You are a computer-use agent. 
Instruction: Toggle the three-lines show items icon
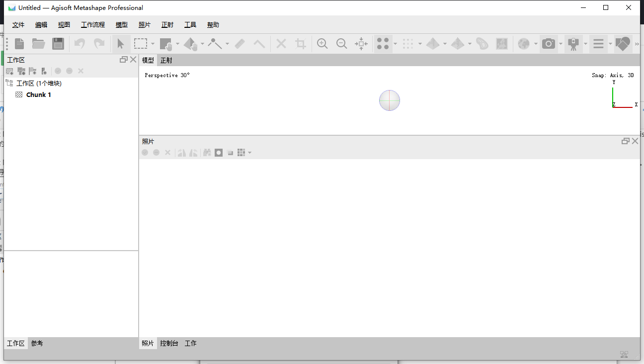598,44
